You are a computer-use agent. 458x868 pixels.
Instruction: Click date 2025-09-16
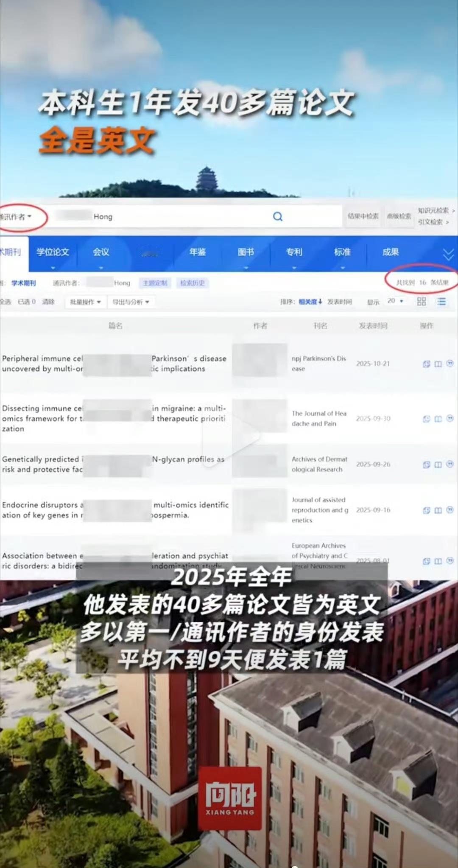[373, 510]
